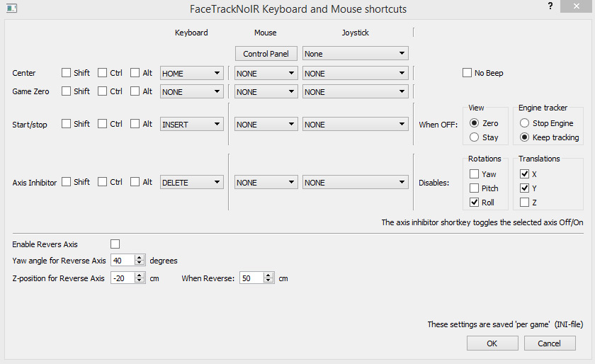Click the Joystick column header text
595x364 pixels.
point(355,33)
